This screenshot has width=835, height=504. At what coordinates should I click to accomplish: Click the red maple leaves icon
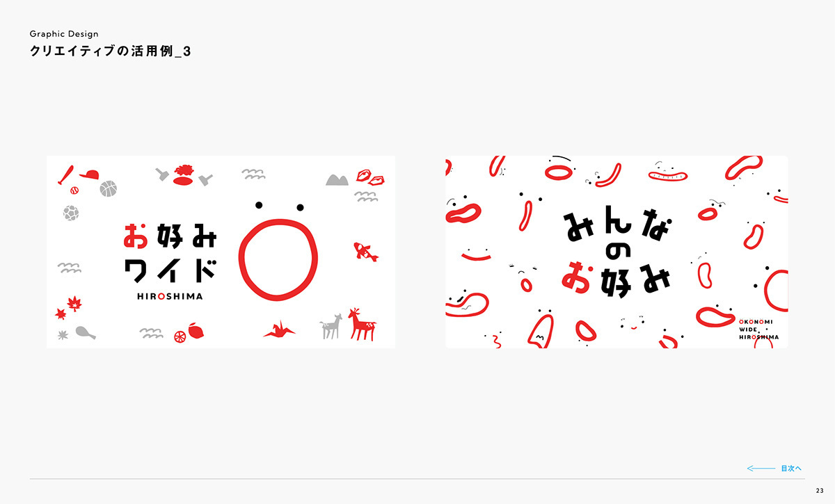69,307
